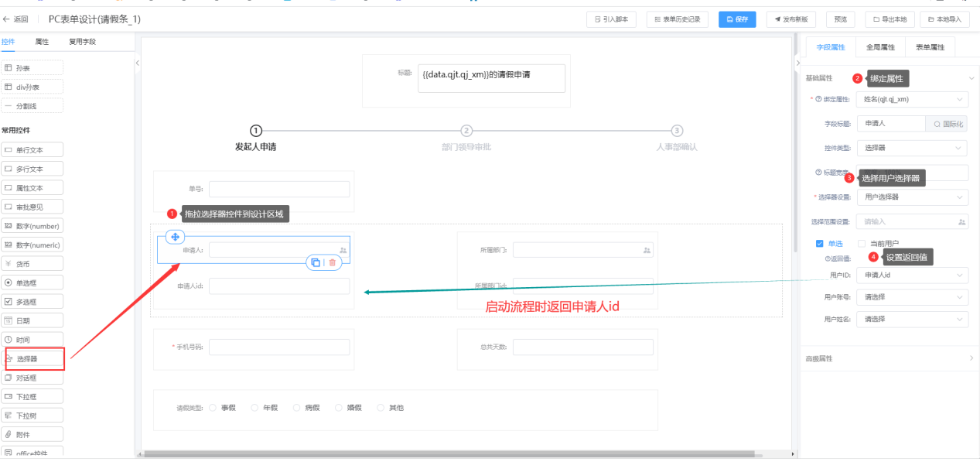Click the move handle icon on applicant field
Screen dimensions: 980x462
(175, 237)
